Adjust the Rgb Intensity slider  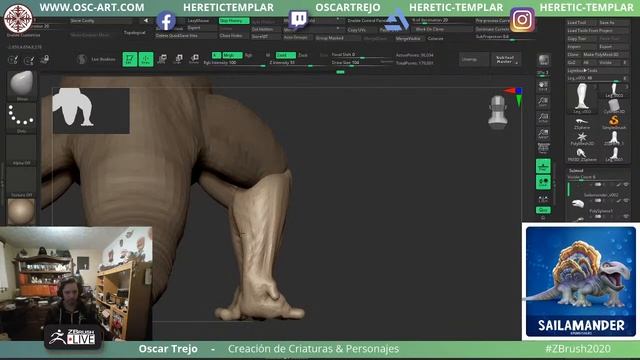(x=234, y=63)
